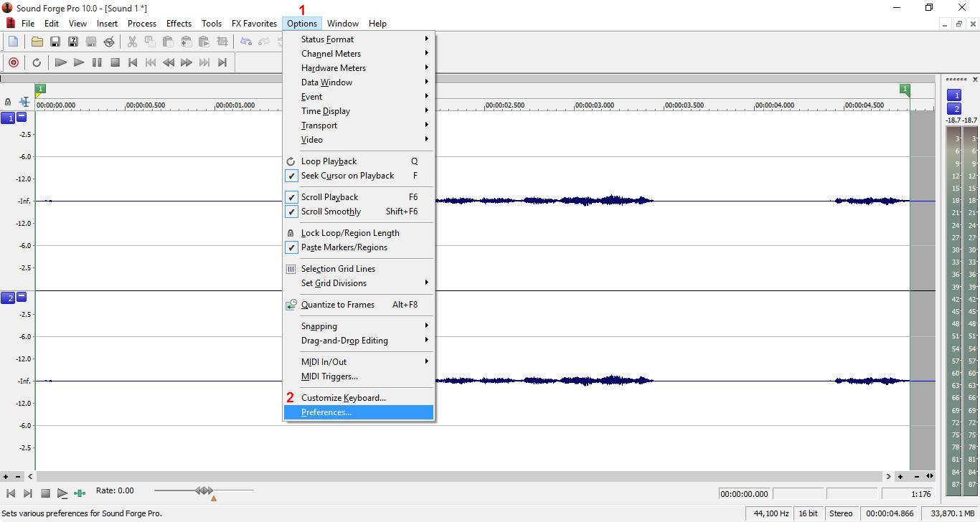980x522 pixels.
Task: Stop playback in the transport toolbar
Action: tap(115, 62)
